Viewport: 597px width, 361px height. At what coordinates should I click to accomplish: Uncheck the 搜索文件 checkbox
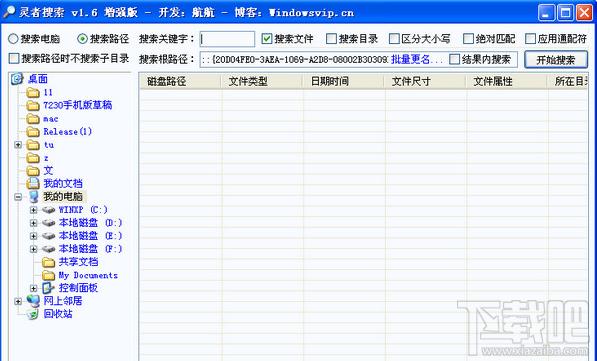267,38
